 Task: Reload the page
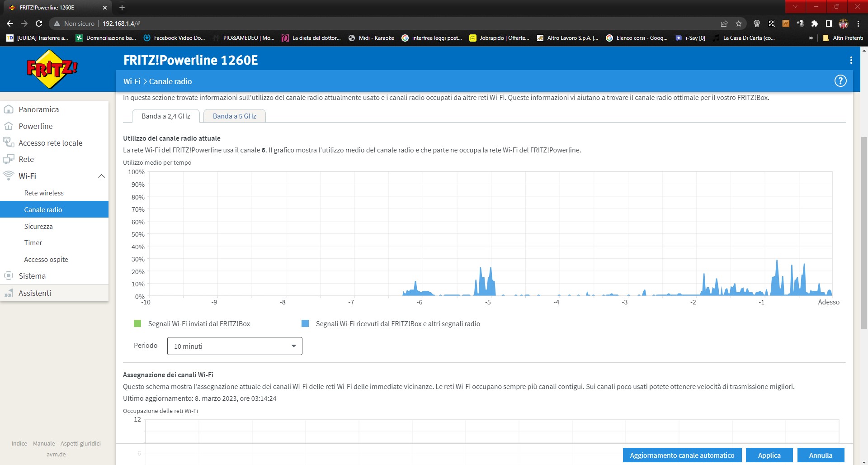[x=39, y=24]
